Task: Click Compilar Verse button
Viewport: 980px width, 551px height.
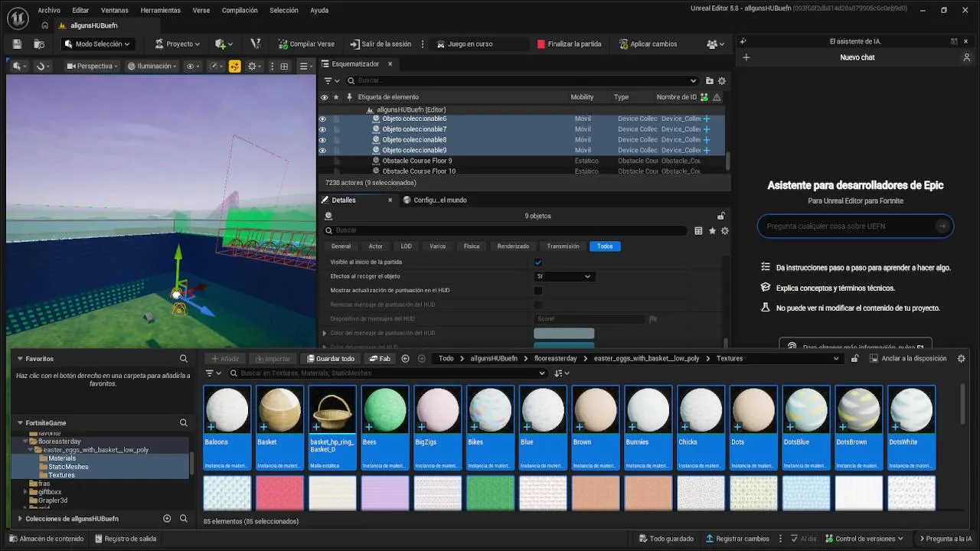Action: coord(306,44)
